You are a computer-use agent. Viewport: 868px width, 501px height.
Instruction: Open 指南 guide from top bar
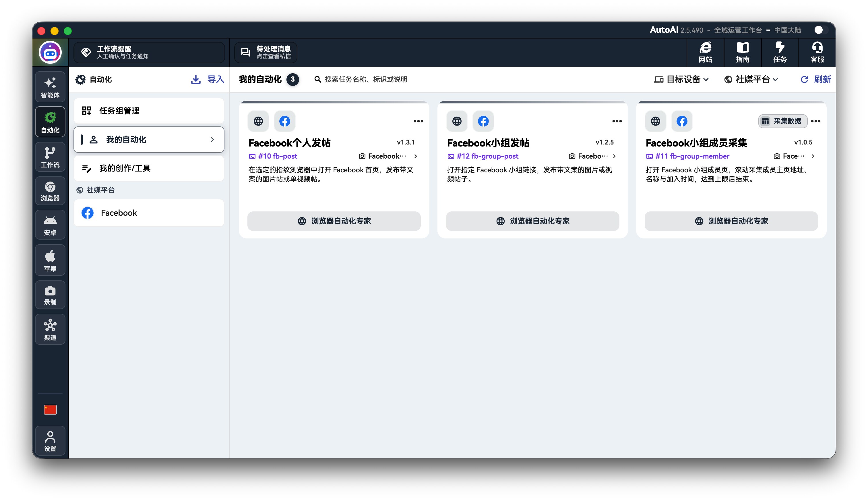[x=743, y=52]
